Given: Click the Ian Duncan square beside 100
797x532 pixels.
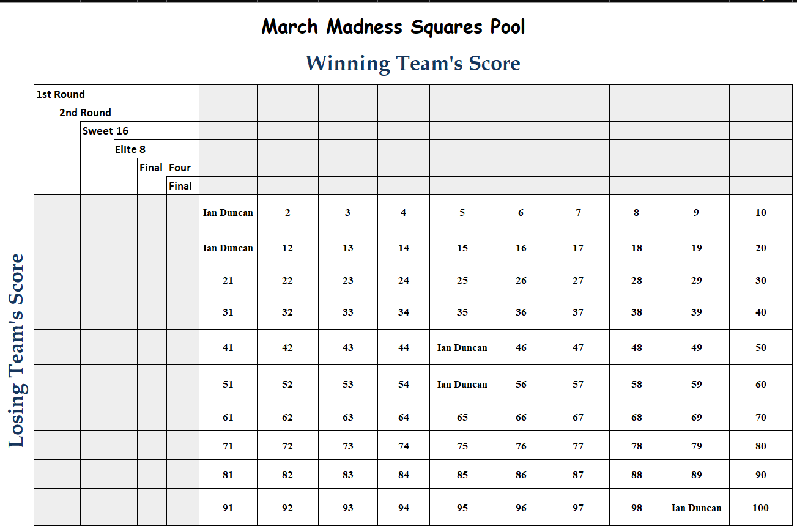Looking at the screenshot, I should pyautogui.click(x=696, y=508).
